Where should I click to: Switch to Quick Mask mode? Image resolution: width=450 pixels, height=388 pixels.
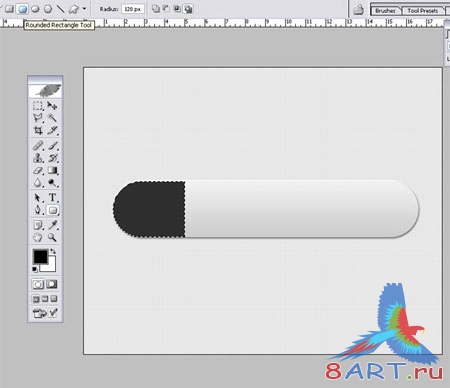(x=52, y=284)
